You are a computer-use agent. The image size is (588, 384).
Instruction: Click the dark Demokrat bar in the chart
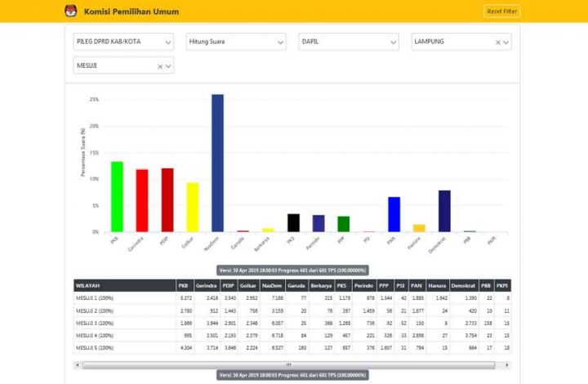point(444,211)
